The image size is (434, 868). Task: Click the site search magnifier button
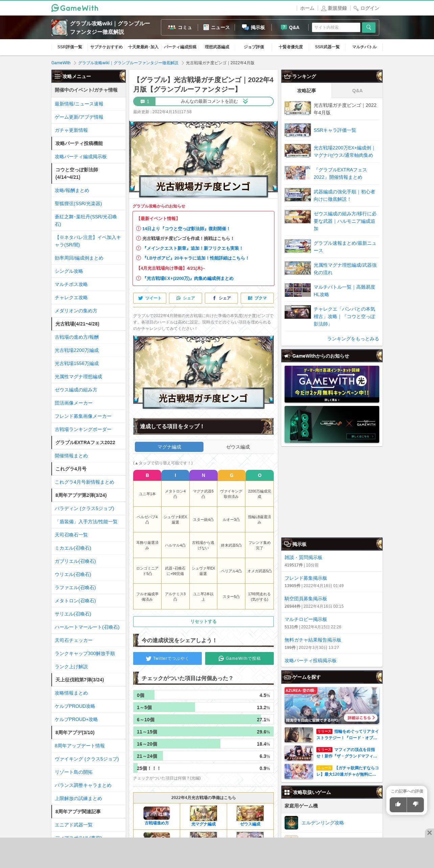(368, 27)
